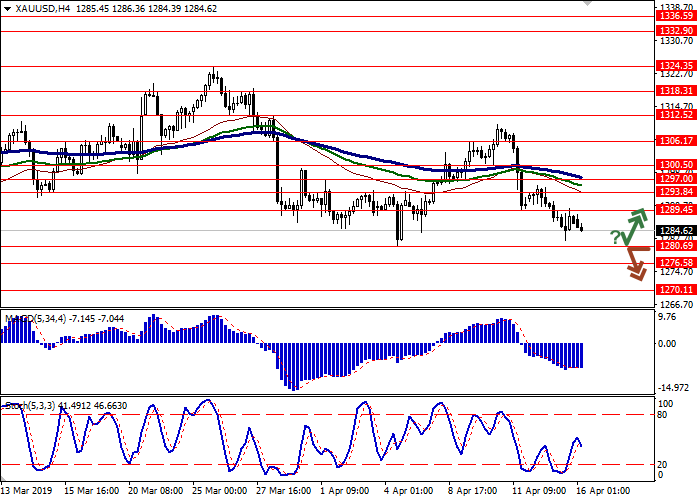Select the 1276.58 support level label

[x=675, y=262]
